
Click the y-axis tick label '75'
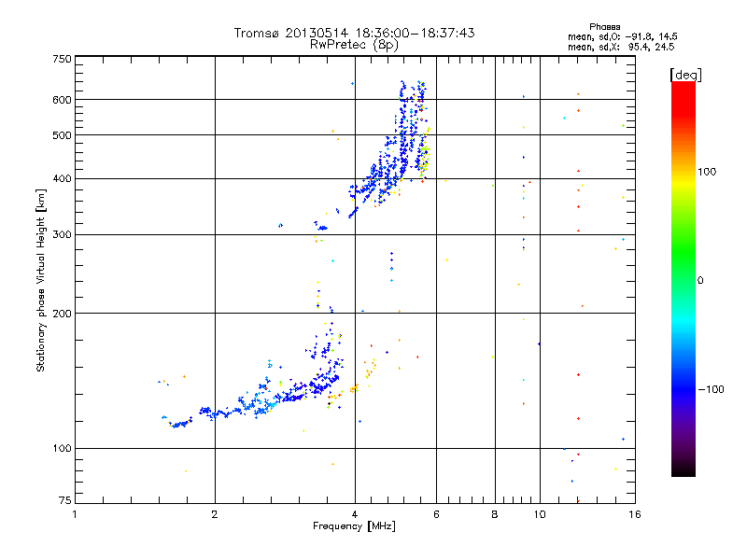[65, 500]
